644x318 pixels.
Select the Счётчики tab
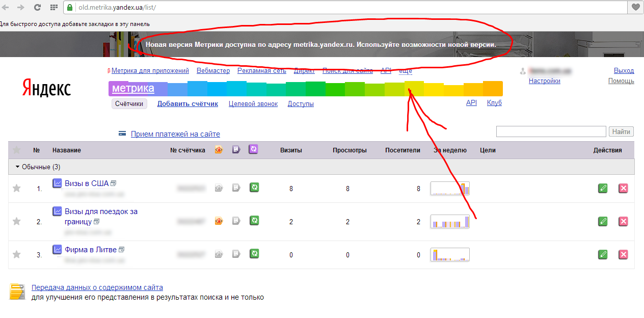tap(129, 104)
